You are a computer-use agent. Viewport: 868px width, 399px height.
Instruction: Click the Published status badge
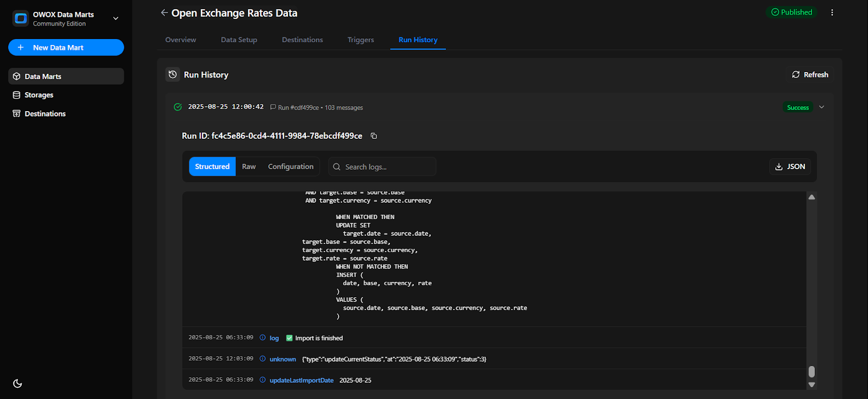(792, 12)
